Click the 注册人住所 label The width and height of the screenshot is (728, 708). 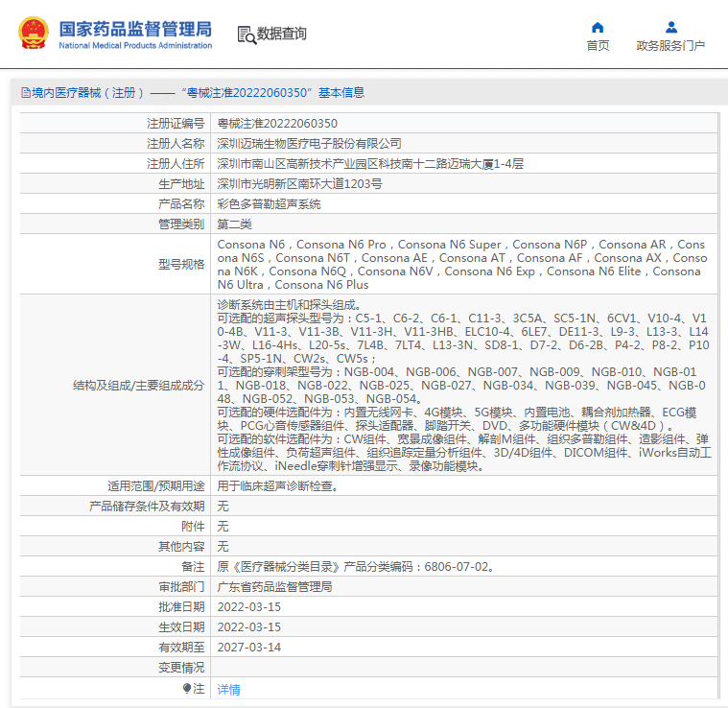tap(176, 163)
